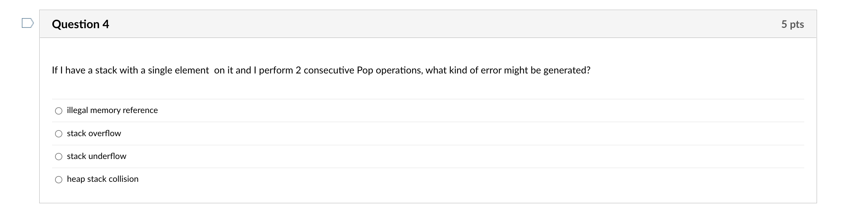The width and height of the screenshot is (868, 216).
Task: Pick the heap stack collision radio button
Action: pyautogui.click(x=59, y=180)
